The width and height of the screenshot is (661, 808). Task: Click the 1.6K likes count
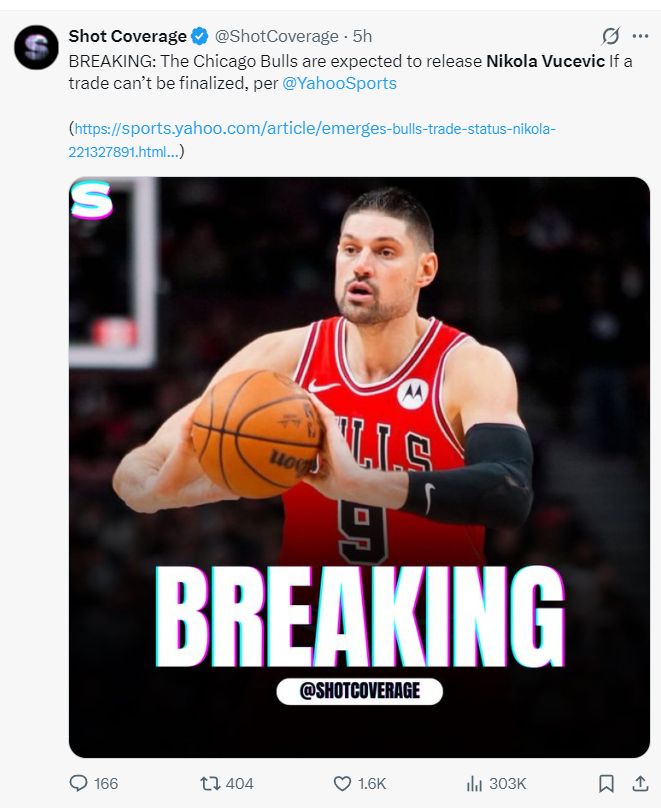(x=372, y=783)
